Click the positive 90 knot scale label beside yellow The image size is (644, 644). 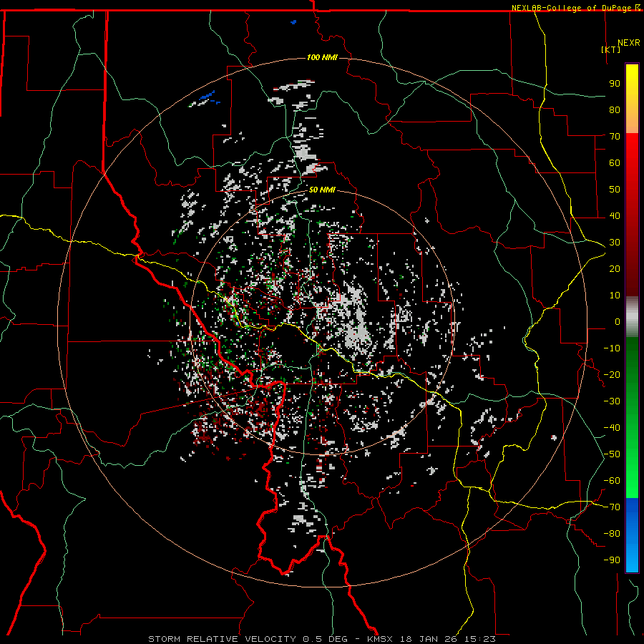(615, 84)
